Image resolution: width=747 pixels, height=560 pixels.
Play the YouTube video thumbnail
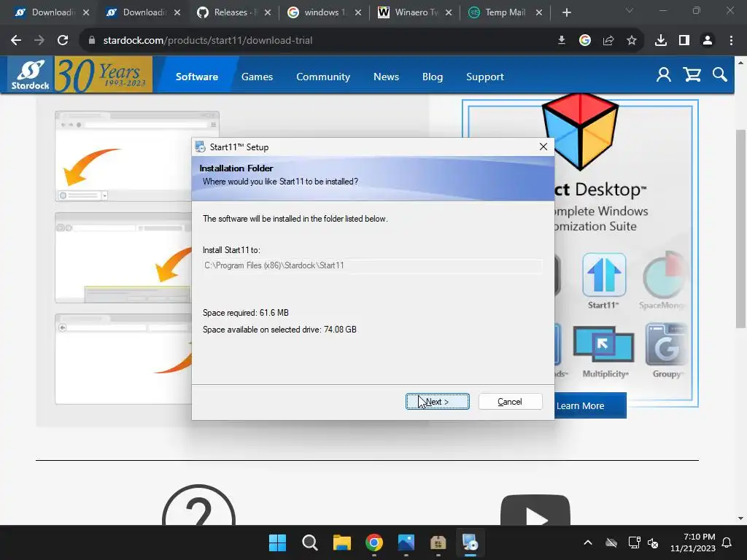pos(535,510)
